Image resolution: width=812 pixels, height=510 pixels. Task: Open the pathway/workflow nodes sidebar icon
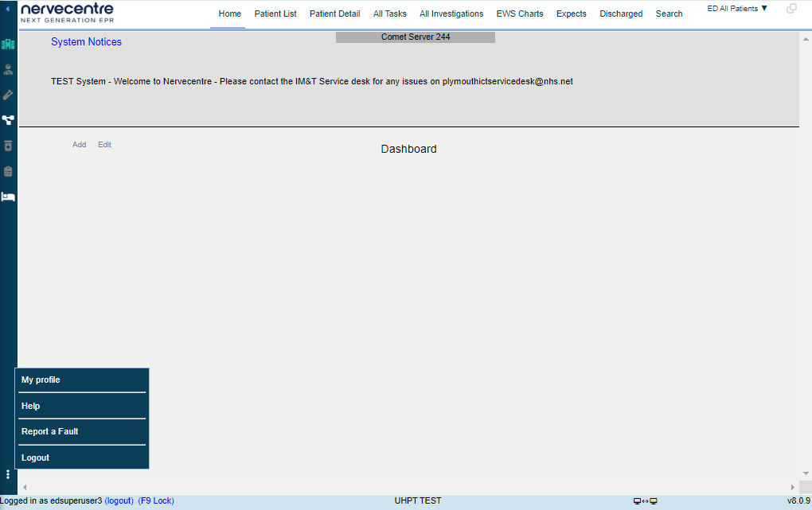[8, 120]
